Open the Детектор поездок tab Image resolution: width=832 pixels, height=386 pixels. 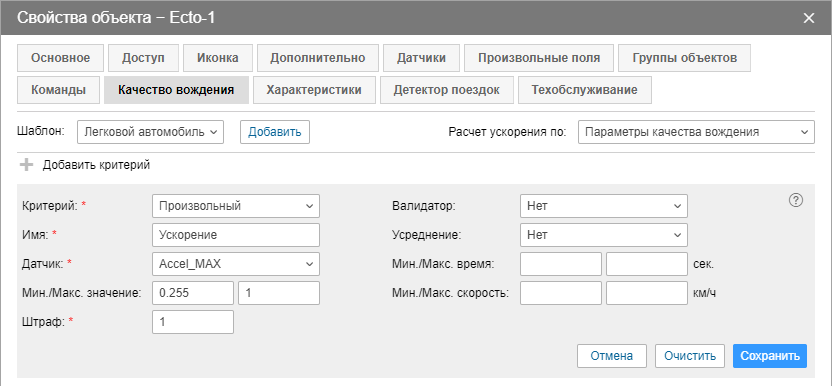coord(447,90)
